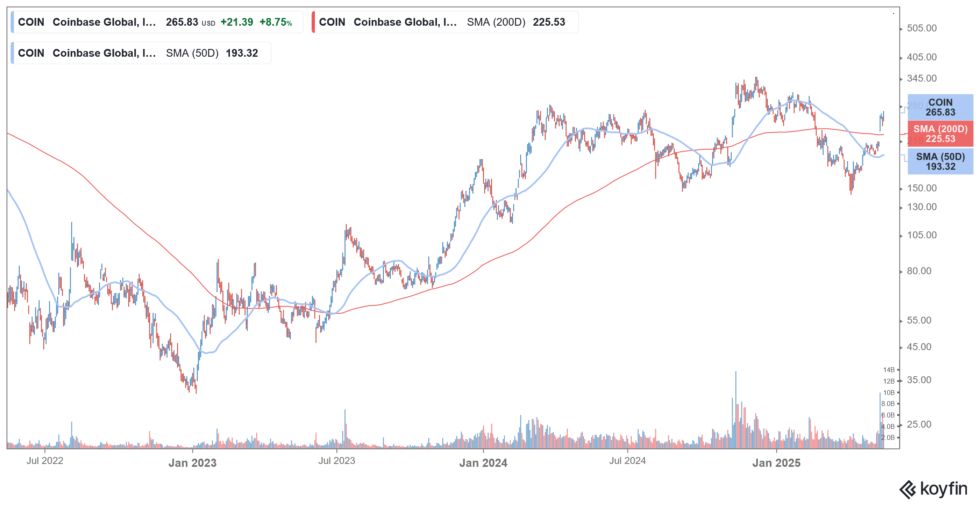Select the SMA (50D) 193.32 axis label tag
This screenshot has height=506, width=980.
click(940, 162)
